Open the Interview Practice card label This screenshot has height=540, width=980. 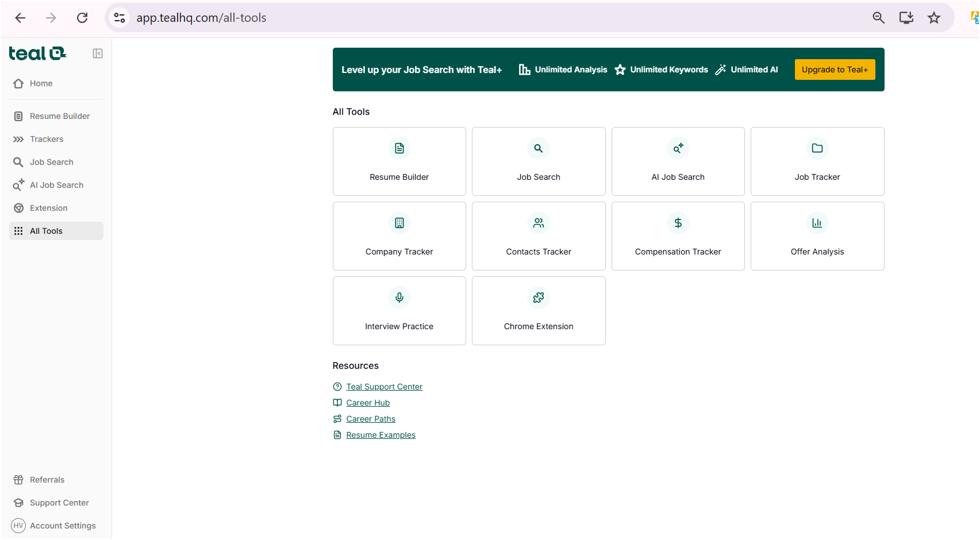pos(399,326)
